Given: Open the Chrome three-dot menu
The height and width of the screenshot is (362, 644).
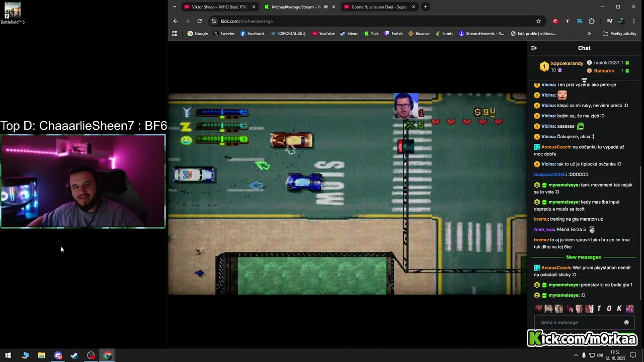Looking at the screenshot, I should click(634, 21).
